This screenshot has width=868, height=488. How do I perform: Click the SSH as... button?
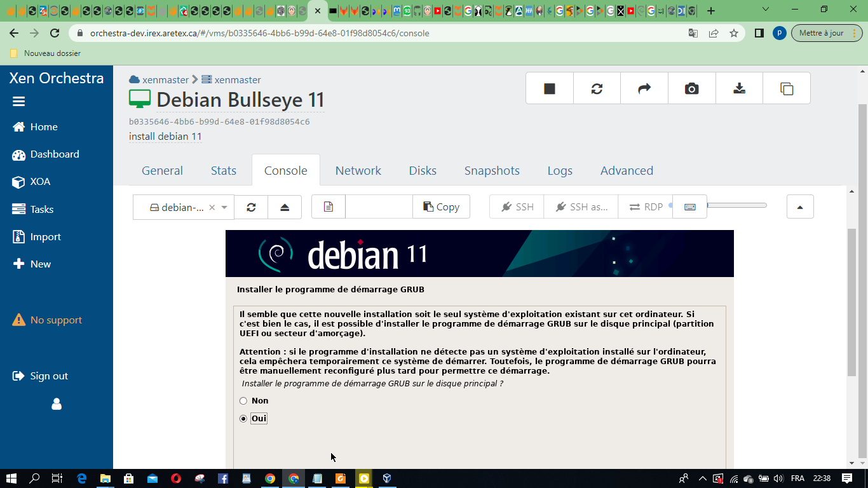tap(581, 207)
